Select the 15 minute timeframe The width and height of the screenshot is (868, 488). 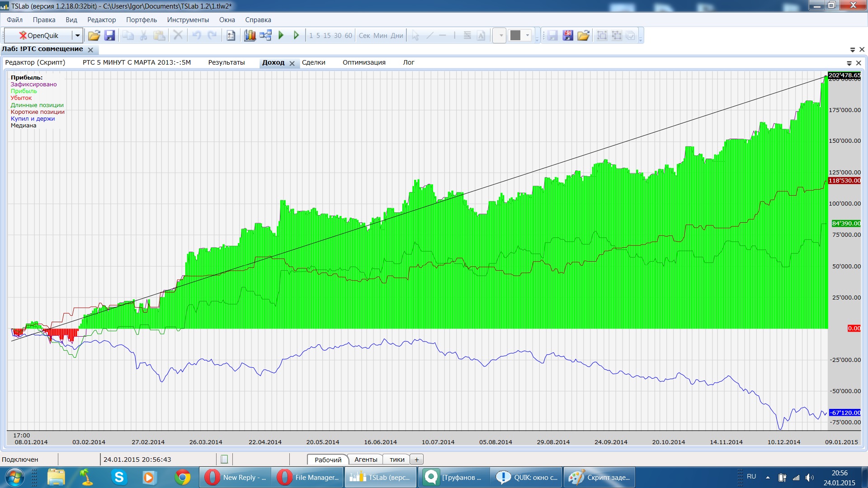(x=327, y=36)
